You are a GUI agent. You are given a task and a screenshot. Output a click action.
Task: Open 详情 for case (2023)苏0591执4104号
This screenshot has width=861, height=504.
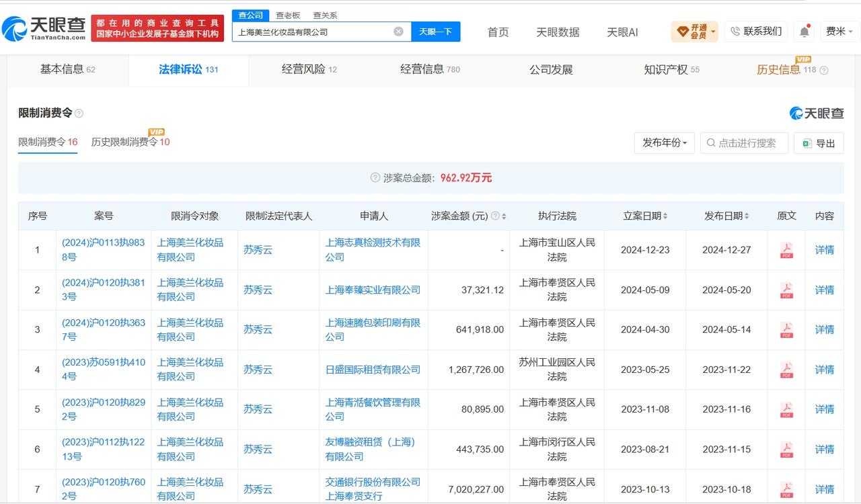(x=825, y=370)
